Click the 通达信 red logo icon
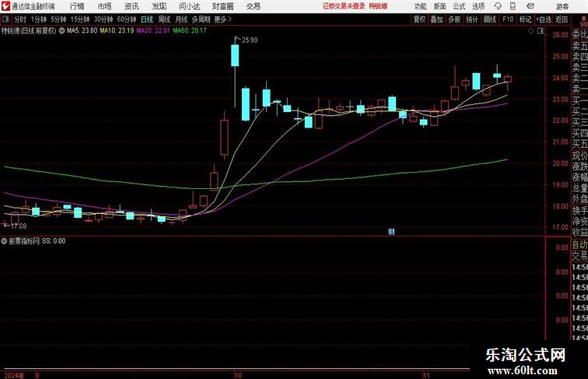This screenshot has width=588, height=379. pos(6,6)
